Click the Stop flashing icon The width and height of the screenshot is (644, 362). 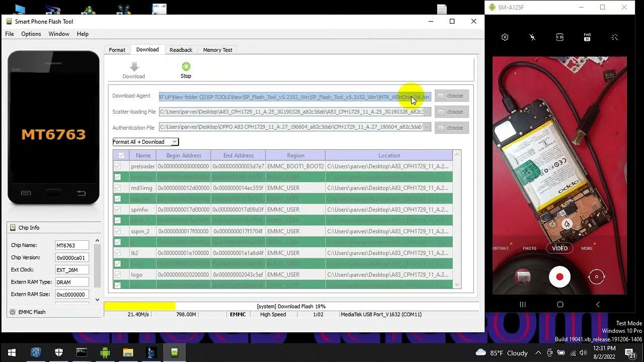pos(186,66)
